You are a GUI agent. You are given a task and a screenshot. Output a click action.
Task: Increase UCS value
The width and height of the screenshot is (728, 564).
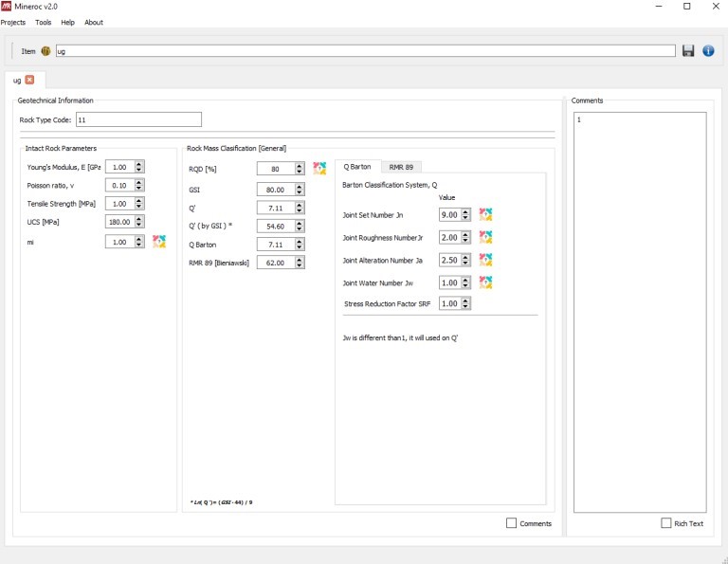coord(138,219)
